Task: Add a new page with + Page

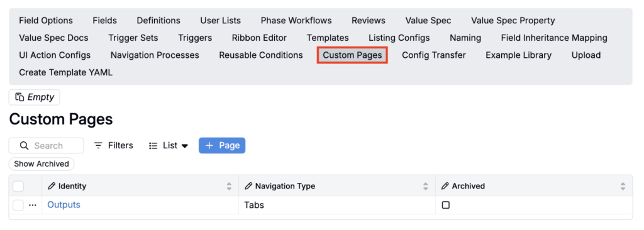Action: pos(222,145)
